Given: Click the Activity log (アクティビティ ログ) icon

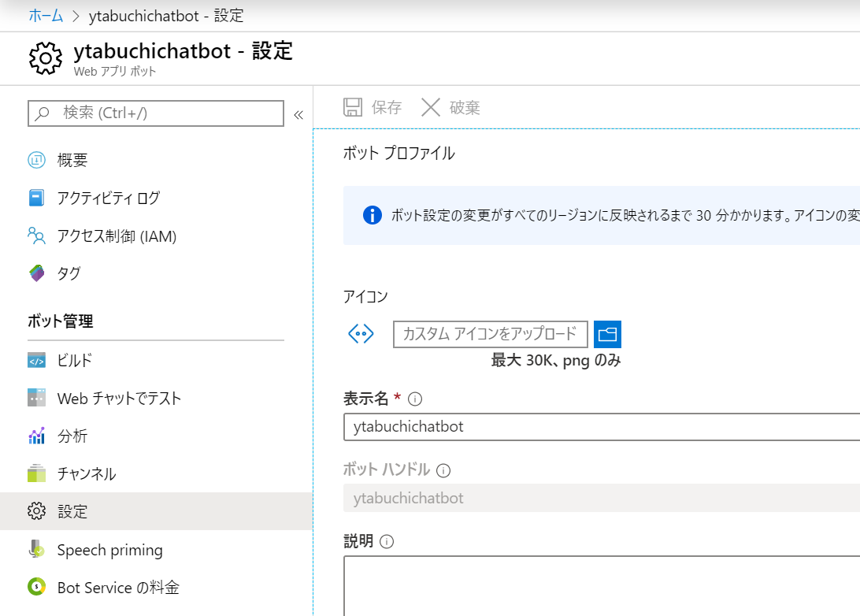Looking at the screenshot, I should 37,198.
